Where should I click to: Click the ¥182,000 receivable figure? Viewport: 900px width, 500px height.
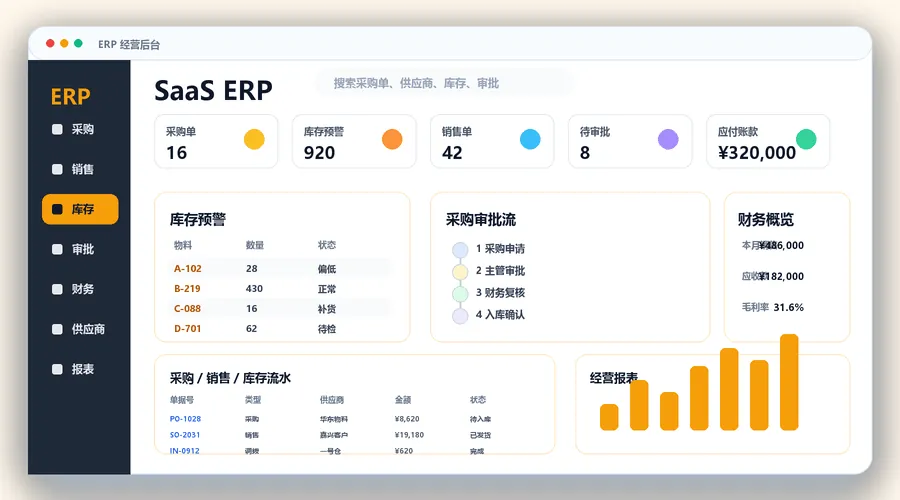coord(782,277)
